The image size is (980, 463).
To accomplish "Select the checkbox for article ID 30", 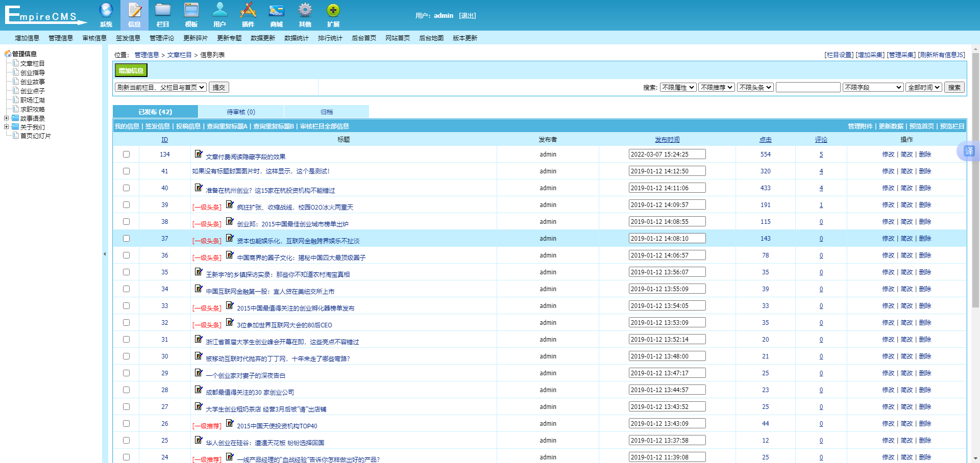I will 126,356.
